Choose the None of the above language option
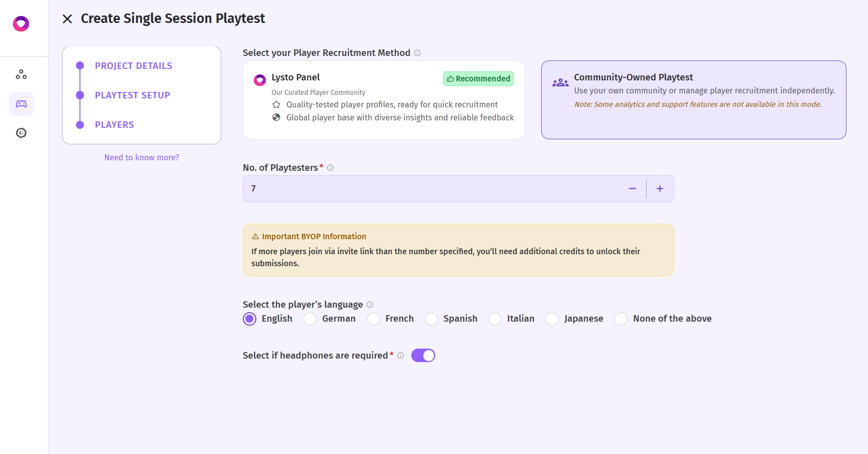This screenshot has width=868, height=454. (x=621, y=319)
